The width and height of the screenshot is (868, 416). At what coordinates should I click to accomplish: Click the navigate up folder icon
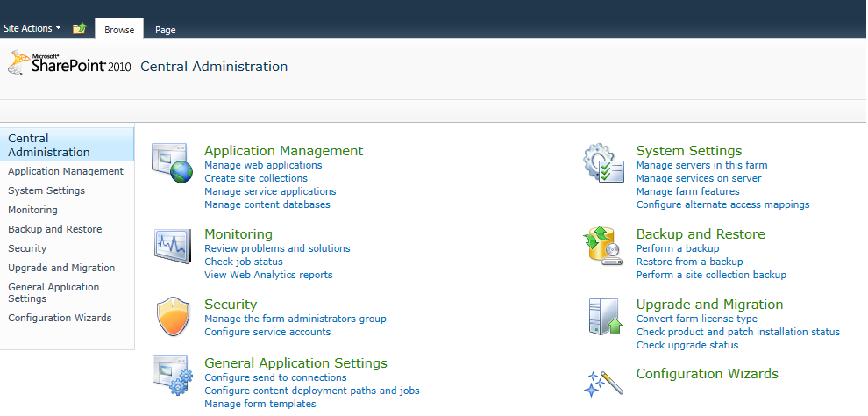pyautogui.click(x=79, y=28)
